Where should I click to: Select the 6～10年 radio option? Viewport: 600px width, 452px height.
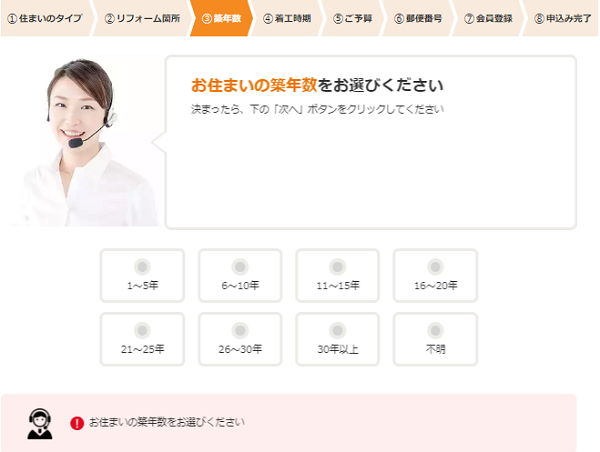tap(240, 276)
